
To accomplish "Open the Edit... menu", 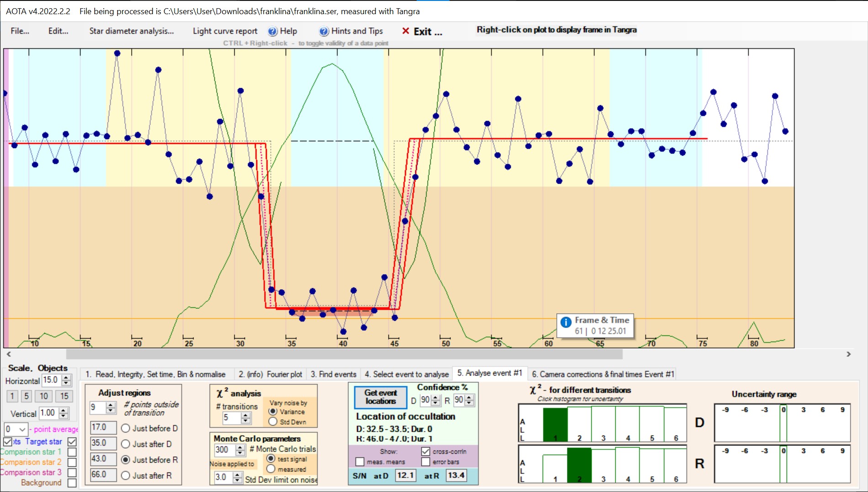I will pyautogui.click(x=58, y=31).
